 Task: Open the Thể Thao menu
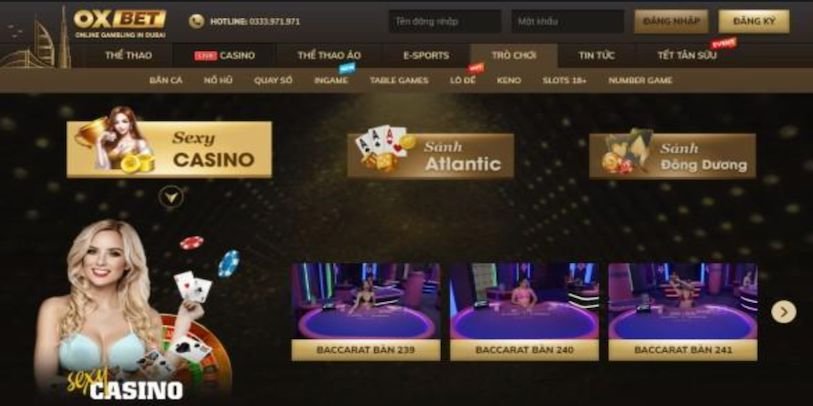click(x=129, y=55)
